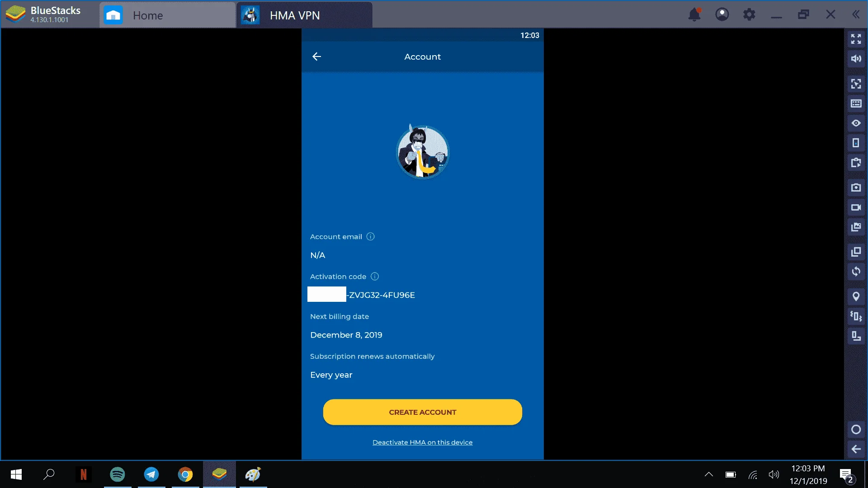
Task: Click the sync/rotate arrows icon
Action: point(856,272)
